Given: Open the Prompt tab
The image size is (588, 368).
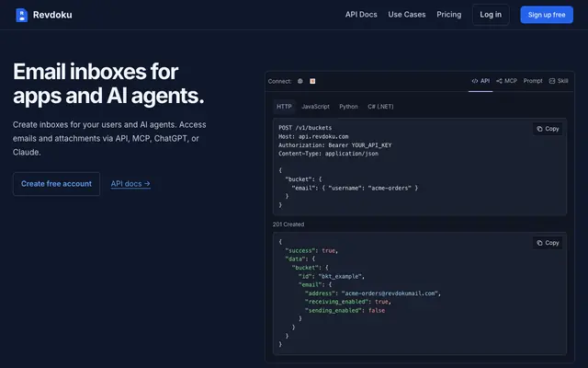Looking at the screenshot, I should (x=533, y=81).
